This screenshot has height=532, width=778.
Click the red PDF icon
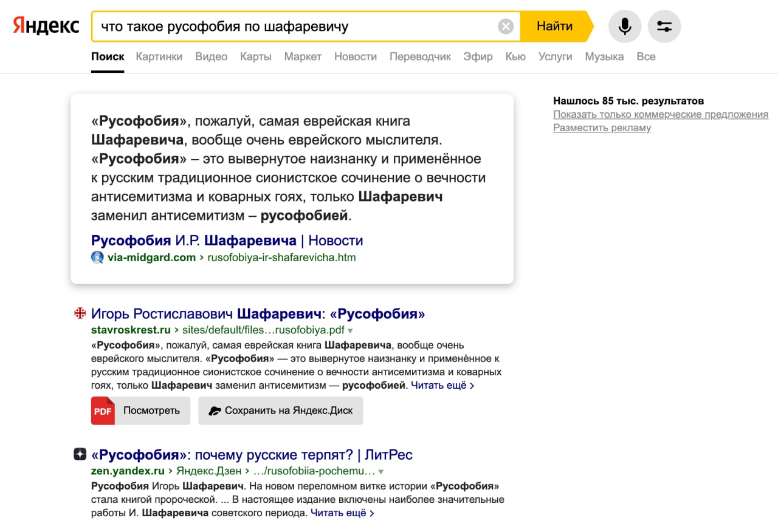(x=103, y=410)
